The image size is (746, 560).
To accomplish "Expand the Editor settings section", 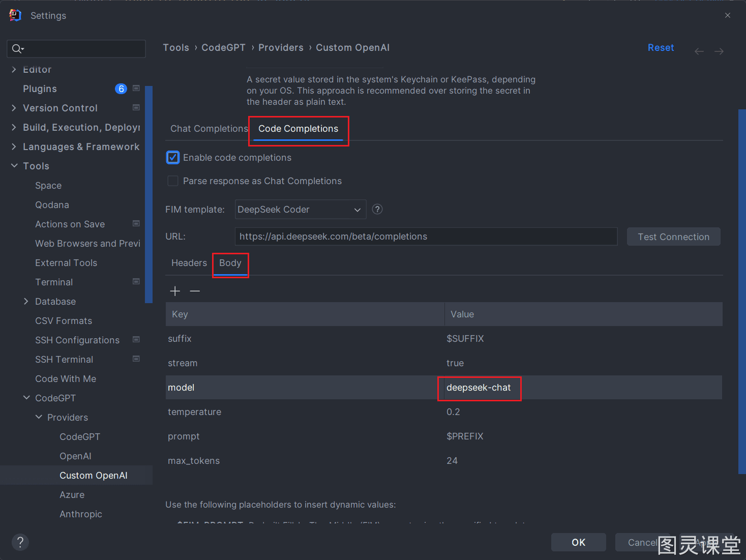I will pyautogui.click(x=14, y=70).
